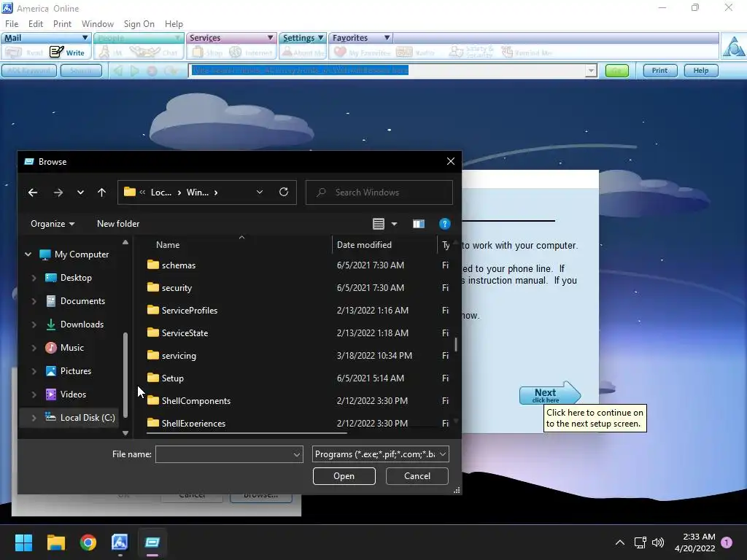Select Videos in navigation tree
747x560 pixels.
[73, 394]
